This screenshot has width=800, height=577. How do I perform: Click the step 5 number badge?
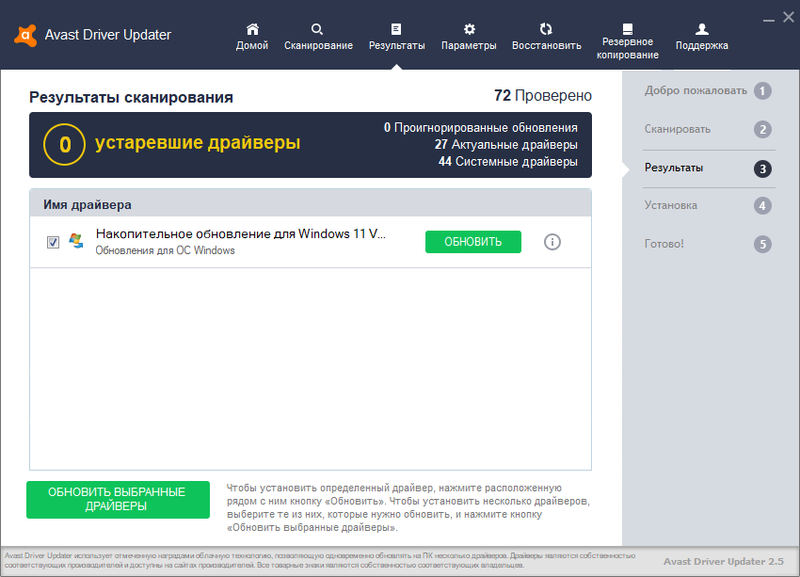(763, 244)
